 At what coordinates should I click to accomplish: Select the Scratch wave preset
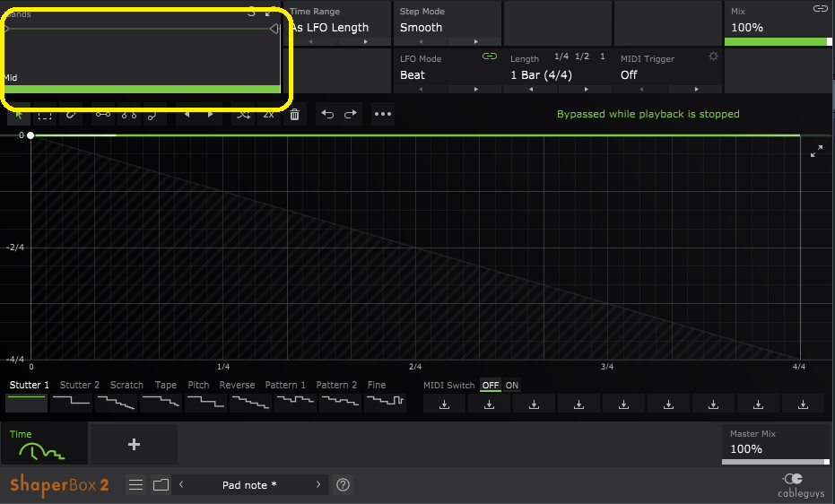tap(116, 403)
